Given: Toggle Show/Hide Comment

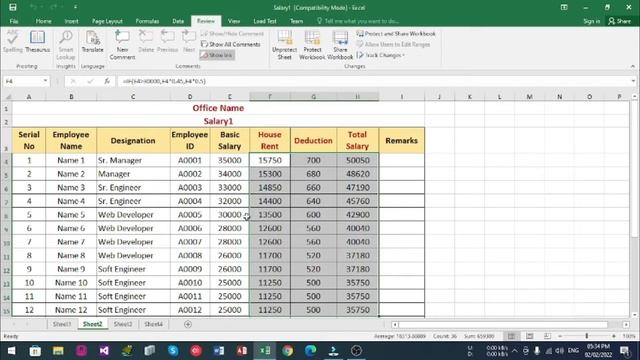Looking at the screenshot, I should coord(233,33).
